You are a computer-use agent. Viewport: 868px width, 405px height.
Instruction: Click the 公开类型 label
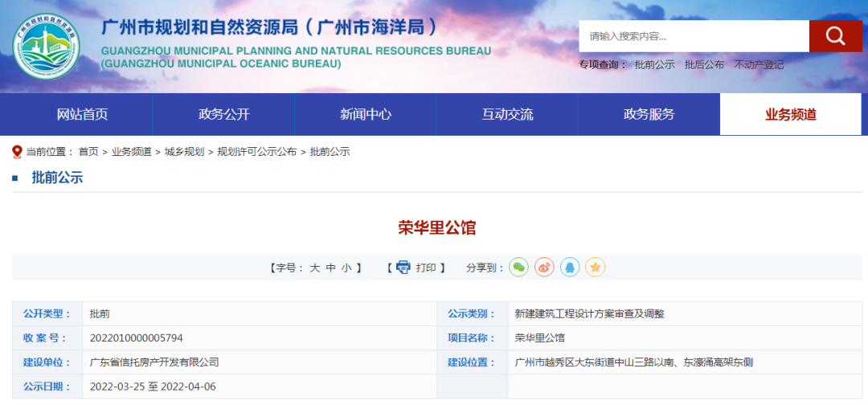click(x=47, y=313)
